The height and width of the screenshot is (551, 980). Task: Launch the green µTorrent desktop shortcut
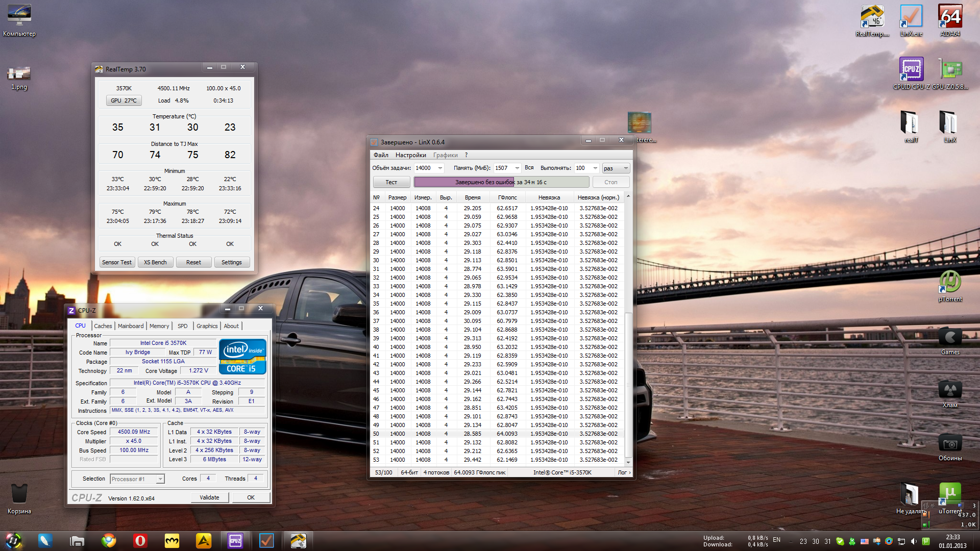coord(950,286)
